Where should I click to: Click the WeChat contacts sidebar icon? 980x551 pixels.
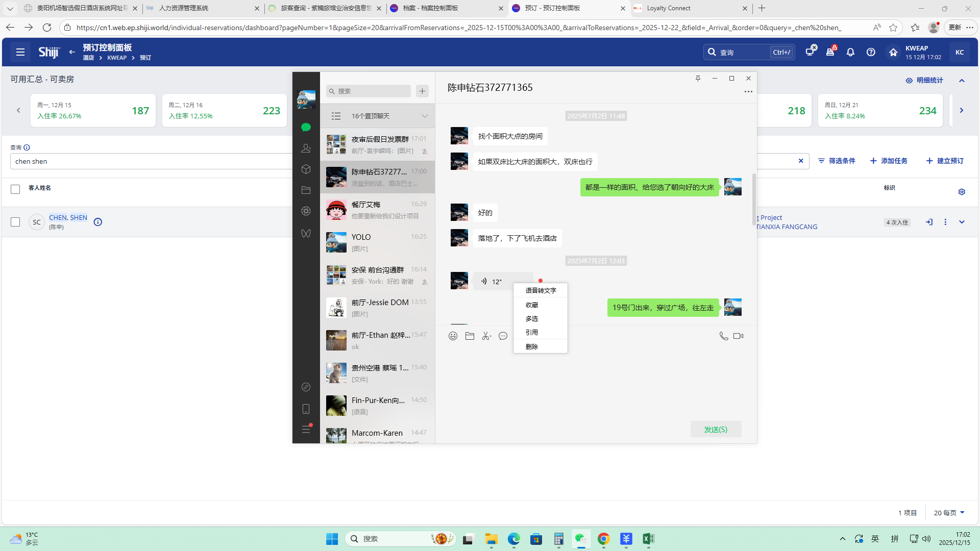[306, 148]
